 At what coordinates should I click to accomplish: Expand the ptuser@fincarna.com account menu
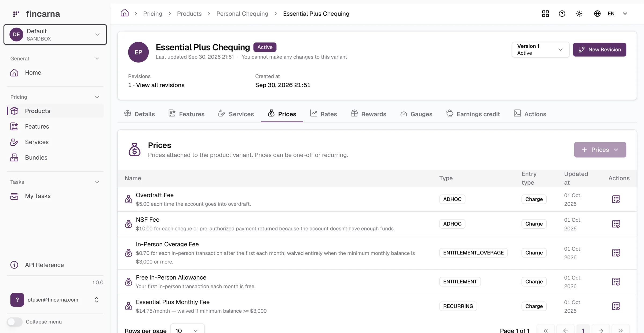point(97,300)
